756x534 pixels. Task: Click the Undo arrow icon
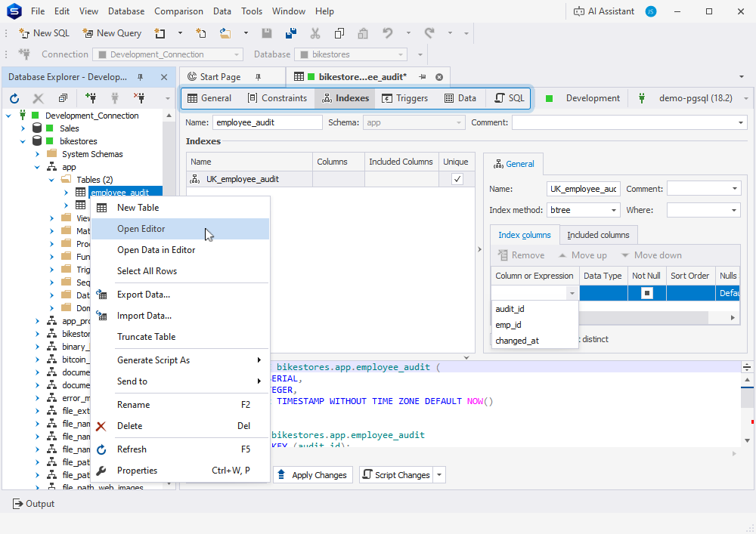(388, 33)
